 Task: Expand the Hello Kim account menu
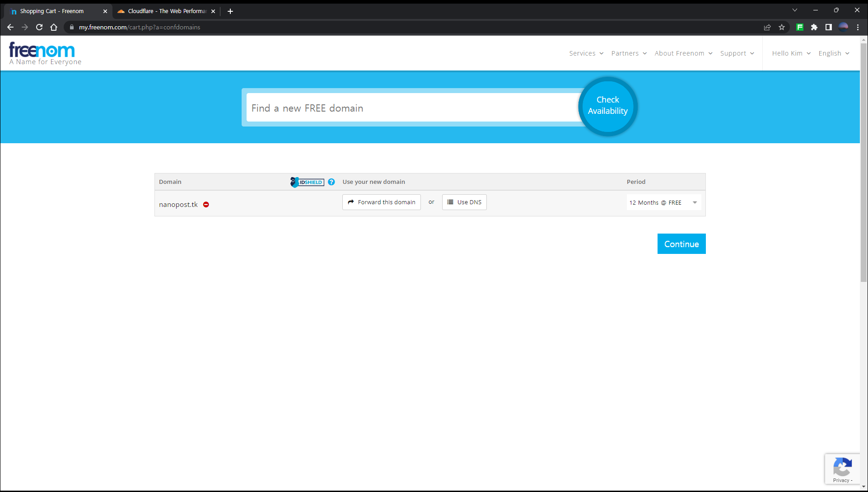pyautogui.click(x=791, y=53)
